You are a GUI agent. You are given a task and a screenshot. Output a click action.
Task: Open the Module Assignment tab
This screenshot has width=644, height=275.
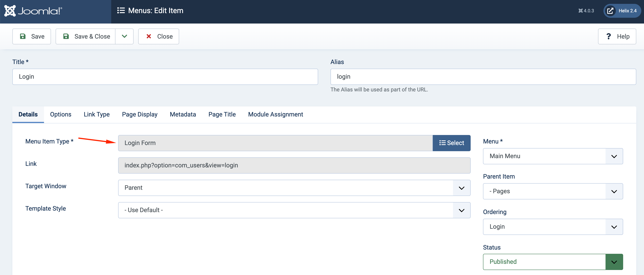(275, 114)
